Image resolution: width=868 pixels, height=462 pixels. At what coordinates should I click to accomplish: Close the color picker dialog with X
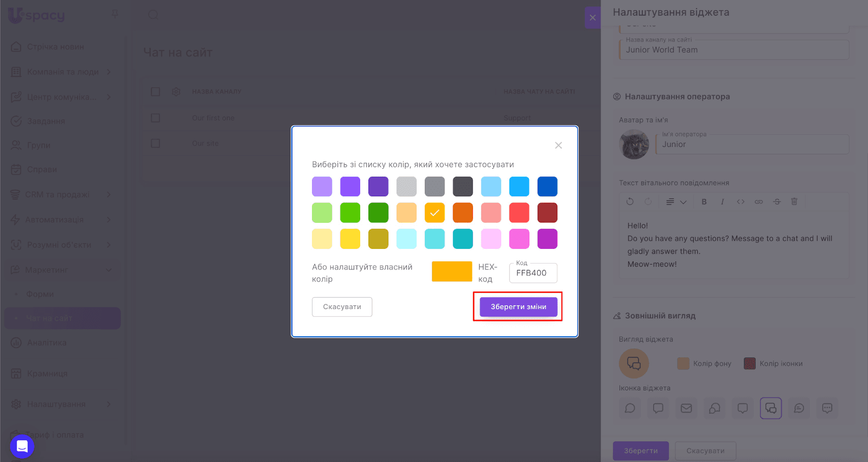(558, 145)
